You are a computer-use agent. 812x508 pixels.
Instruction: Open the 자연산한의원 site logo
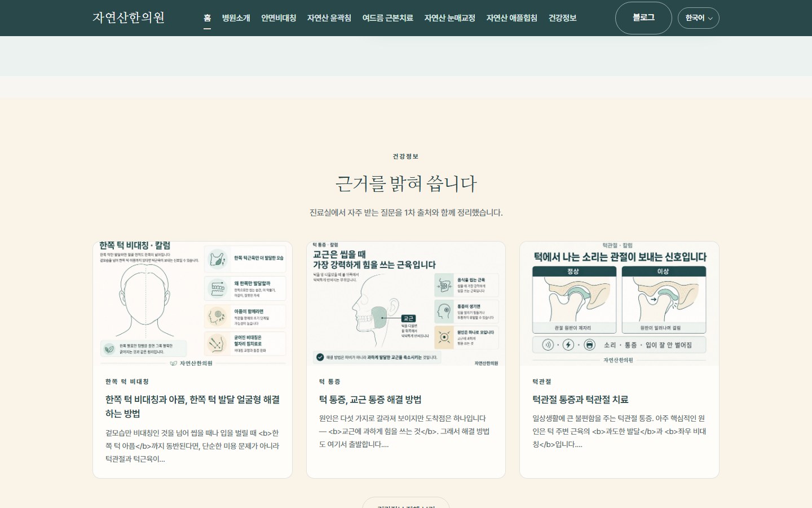point(129,17)
